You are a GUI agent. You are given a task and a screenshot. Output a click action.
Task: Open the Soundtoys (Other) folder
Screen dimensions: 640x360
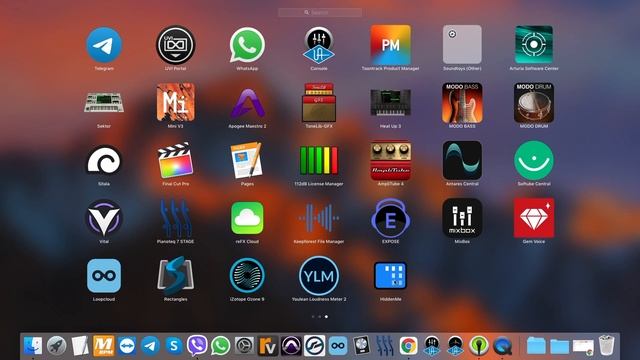(x=462, y=45)
